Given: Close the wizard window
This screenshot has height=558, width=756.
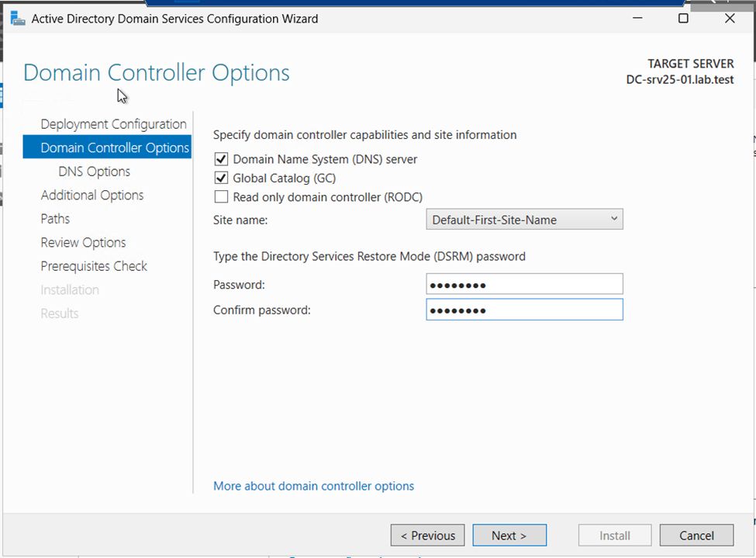Looking at the screenshot, I should [x=730, y=19].
